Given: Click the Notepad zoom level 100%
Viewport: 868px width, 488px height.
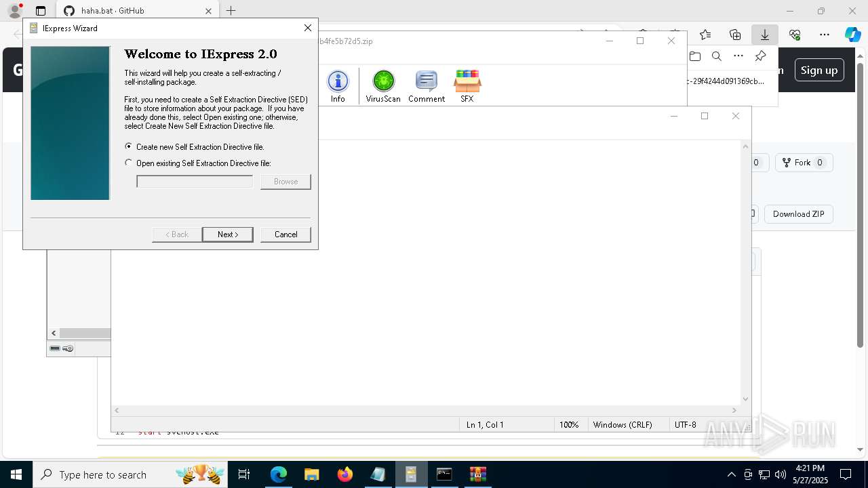Looking at the screenshot, I should (x=569, y=425).
